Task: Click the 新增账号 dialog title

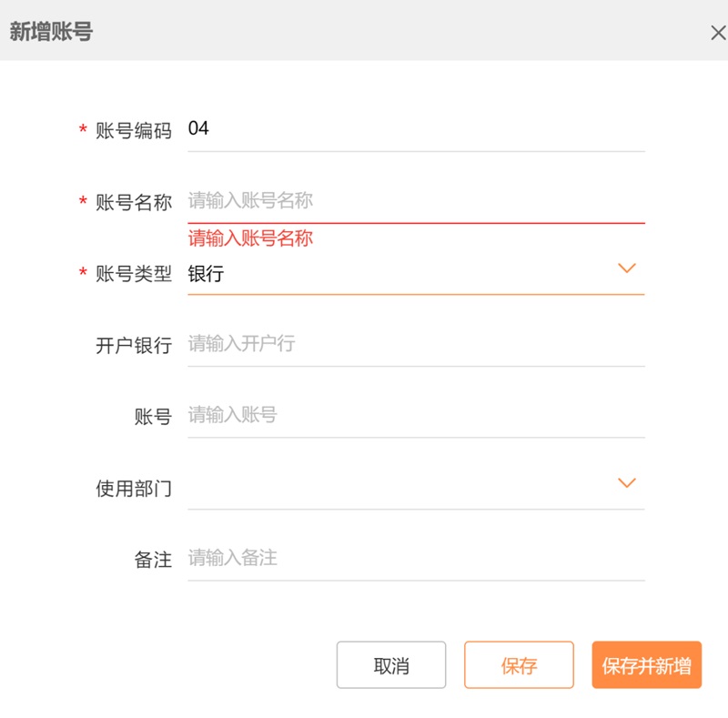Action: click(x=51, y=32)
